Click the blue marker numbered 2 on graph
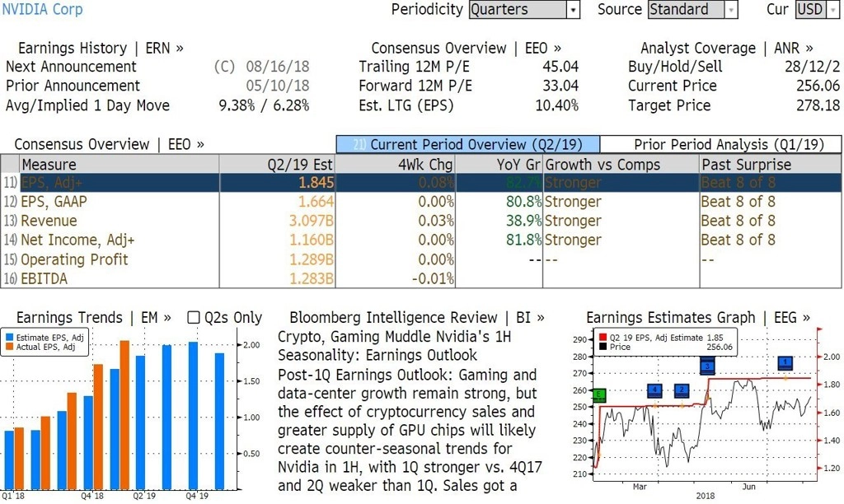The width and height of the screenshot is (844, 504). coord(682,390)
